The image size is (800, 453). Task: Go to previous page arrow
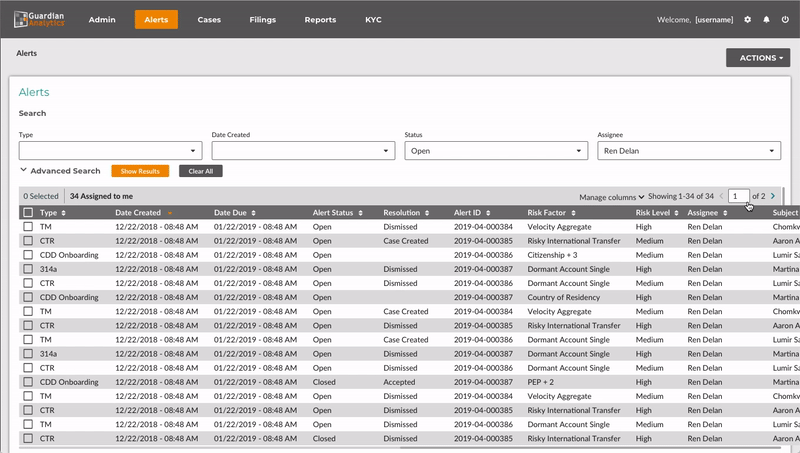click(721, 196)
